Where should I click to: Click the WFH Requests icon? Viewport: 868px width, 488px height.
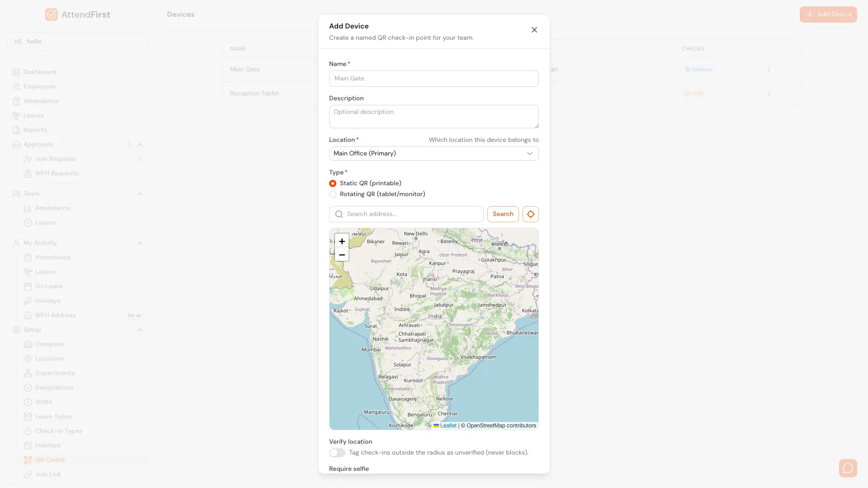(x=28, y=174)
